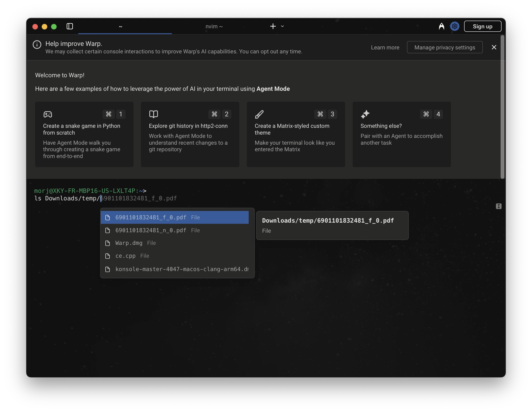This screenshot has width=532, height=412.
Task: Click the vertical scrollbar of welcome block
Action: click(x=502, y=107)
